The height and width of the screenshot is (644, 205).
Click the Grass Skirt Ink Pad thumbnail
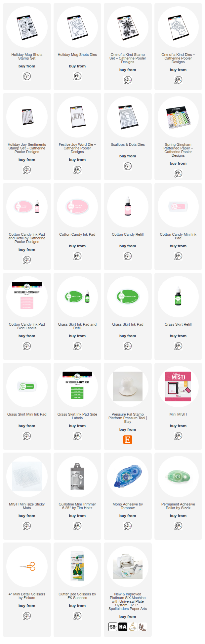[128, 297]
